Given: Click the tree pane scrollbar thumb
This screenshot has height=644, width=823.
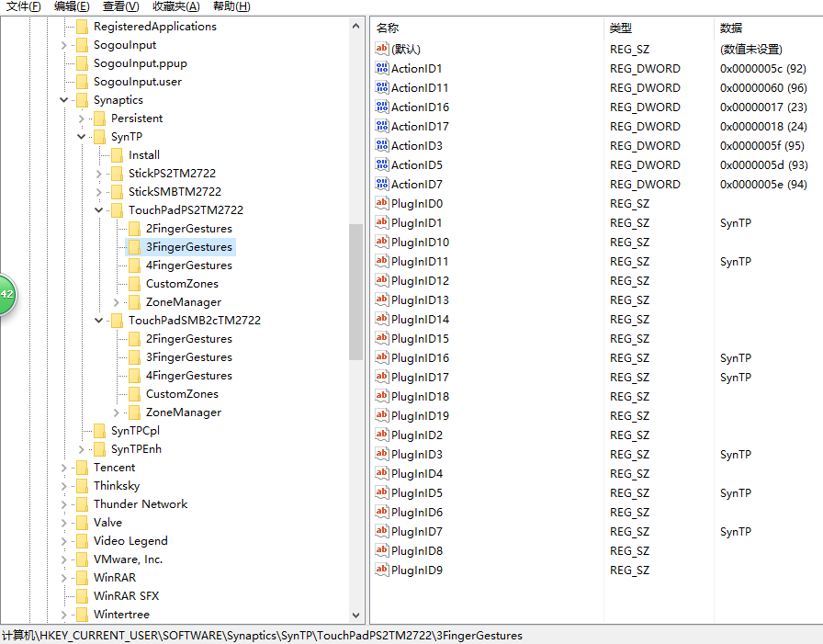Looking at the screenshot, I should [355, 292].
